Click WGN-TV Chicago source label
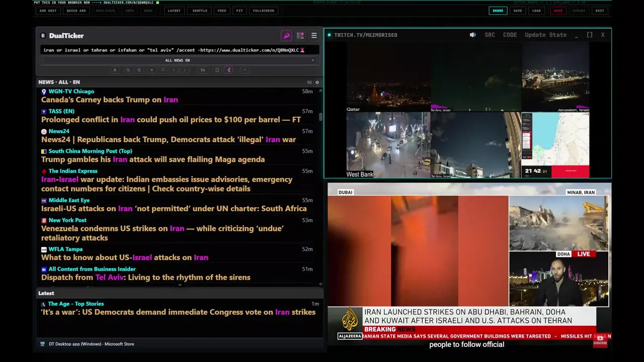This screenshot has width=644, height=362. (x=71, y=92)
